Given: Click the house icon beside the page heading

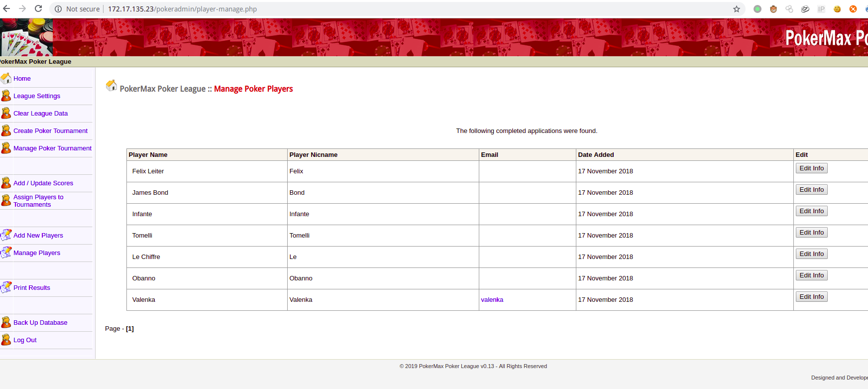Looking at the screenshot, I should 111,86.
